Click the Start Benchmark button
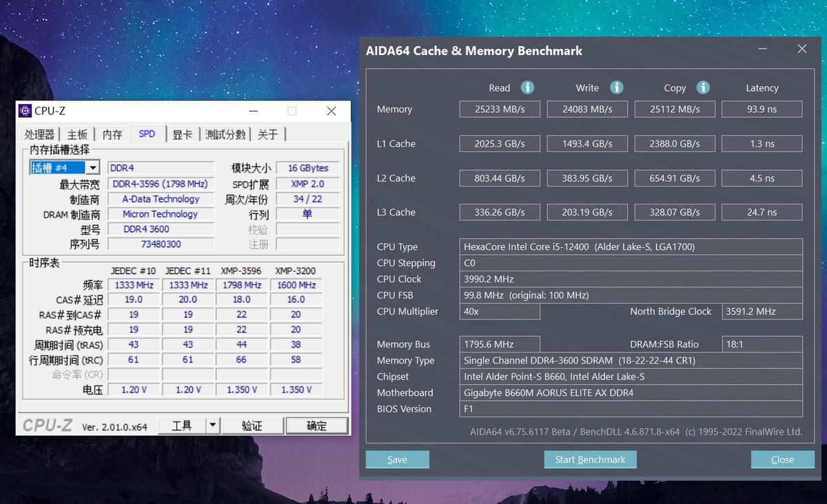This screenshot has height=504, width=827. (590, 459)
